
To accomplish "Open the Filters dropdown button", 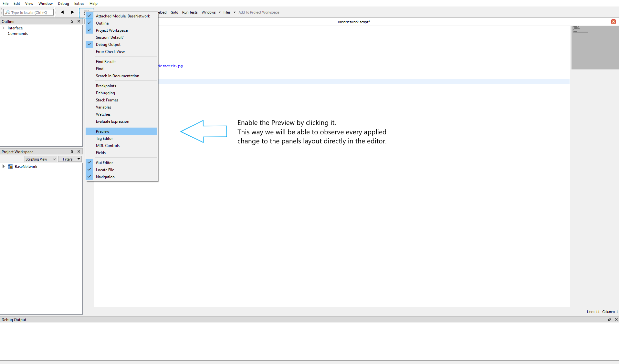I will pyautogui.click(x=69, y=159).
